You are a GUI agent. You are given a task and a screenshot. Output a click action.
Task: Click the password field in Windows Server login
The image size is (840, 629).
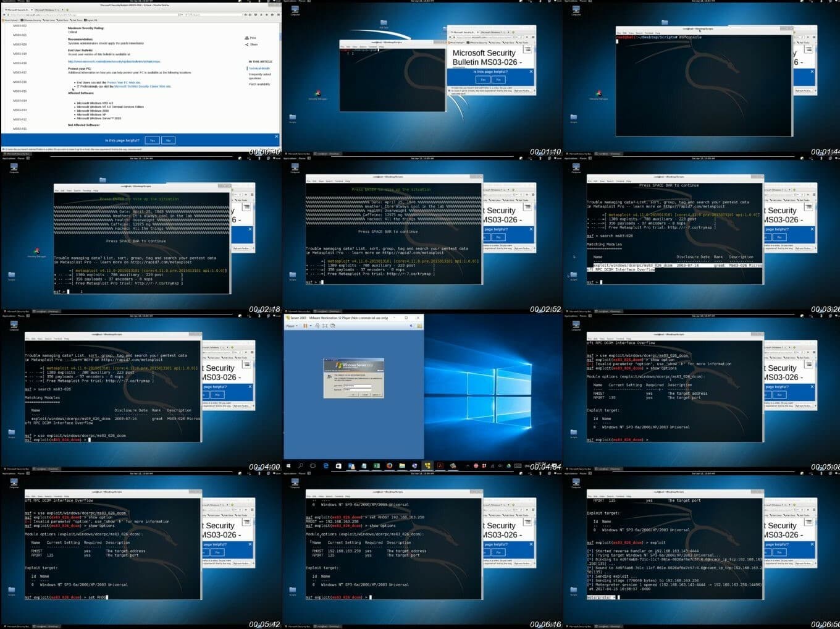pyautogui.click(x=358, y=389)
